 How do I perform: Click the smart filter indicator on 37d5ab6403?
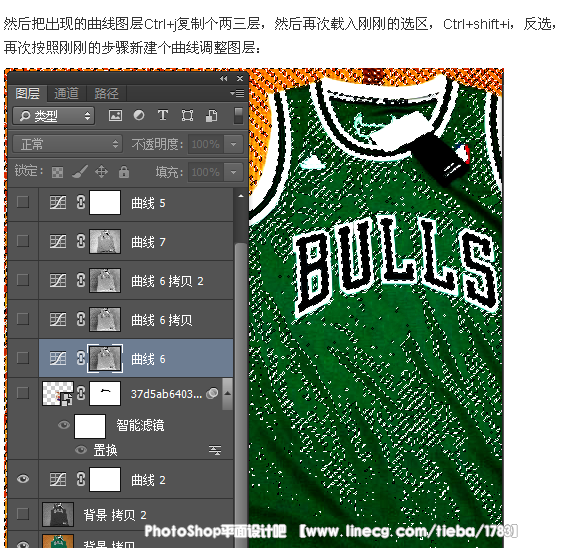[212, 393]
